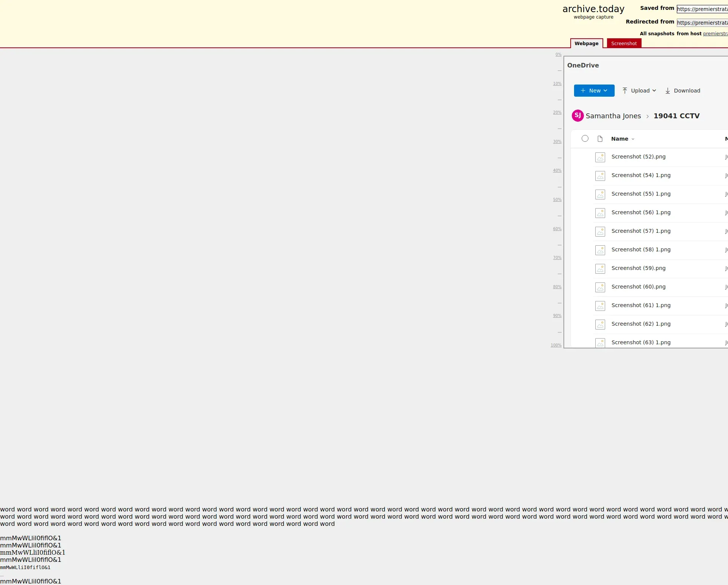Click the Redirected from URL field

(x=702, y=23)
